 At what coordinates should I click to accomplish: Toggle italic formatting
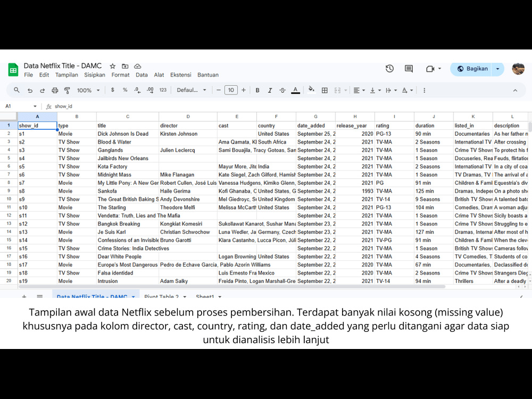pos(270,90)
